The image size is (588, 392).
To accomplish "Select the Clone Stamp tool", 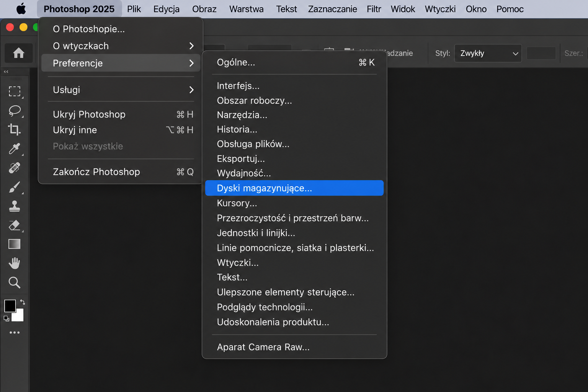I will pos(15,206).
